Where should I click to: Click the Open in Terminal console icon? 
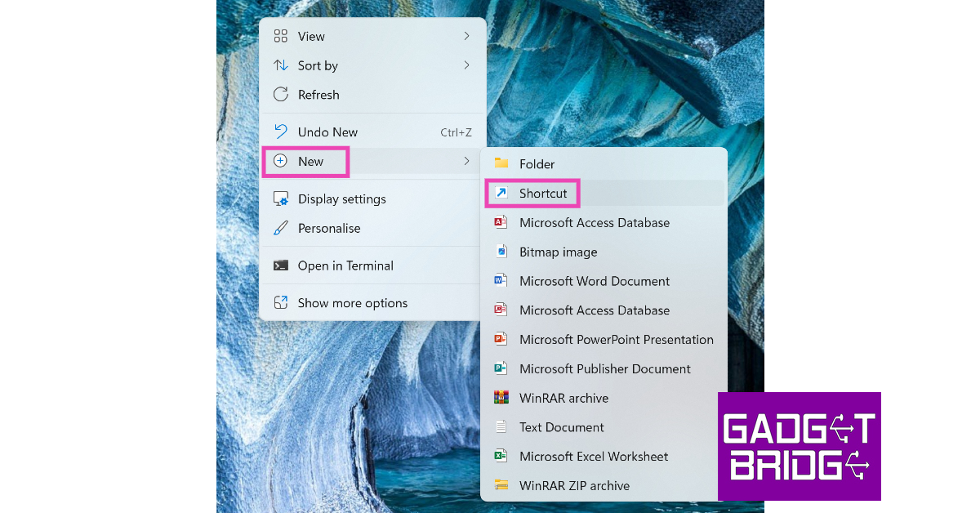281,265
